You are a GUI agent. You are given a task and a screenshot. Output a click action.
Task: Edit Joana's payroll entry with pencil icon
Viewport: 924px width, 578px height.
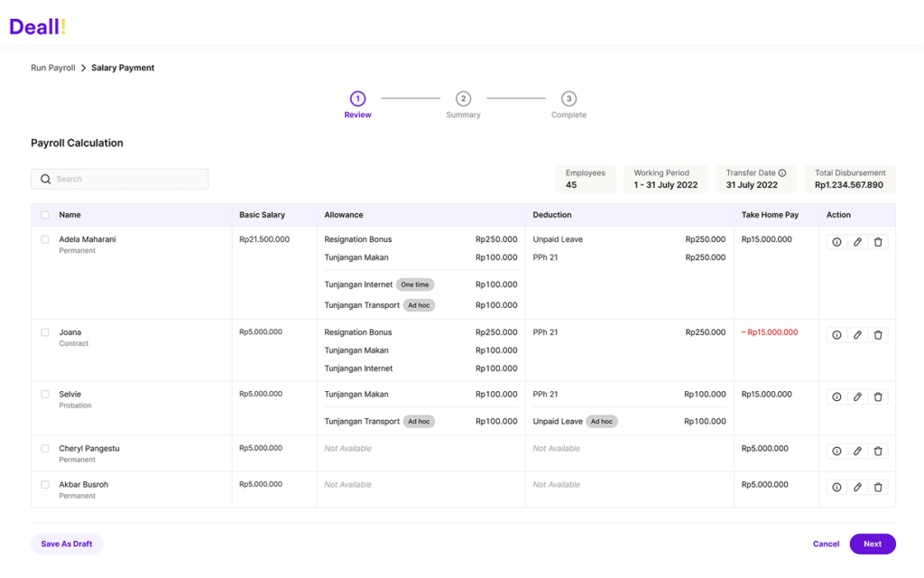(x=857, y=334)
